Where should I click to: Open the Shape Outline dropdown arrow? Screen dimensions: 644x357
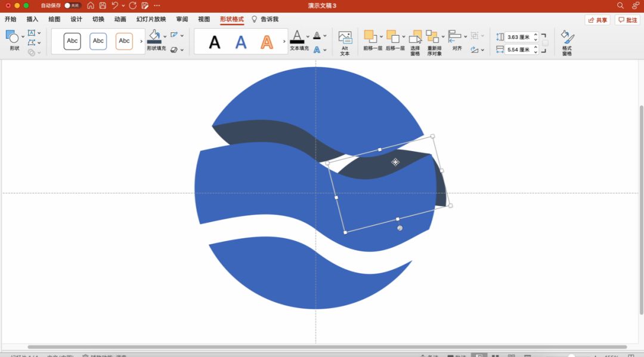click(x=182, y=35)
